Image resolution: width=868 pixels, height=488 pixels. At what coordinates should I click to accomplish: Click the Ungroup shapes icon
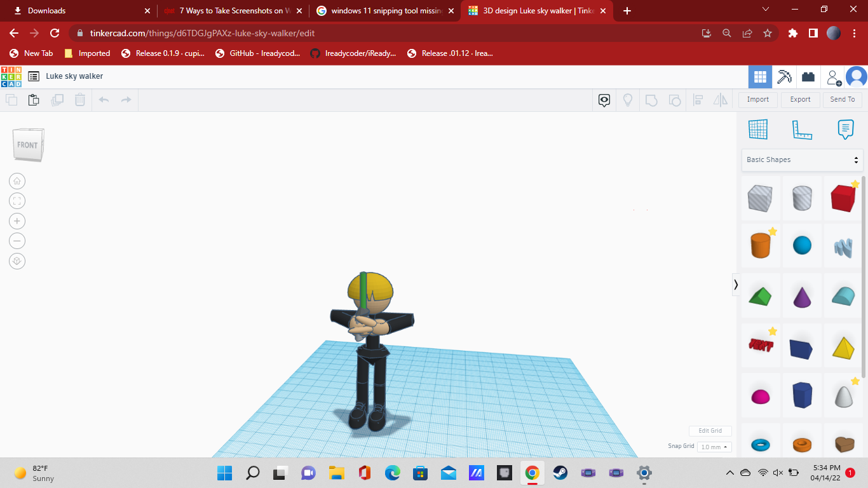click(x=675, y=100)
